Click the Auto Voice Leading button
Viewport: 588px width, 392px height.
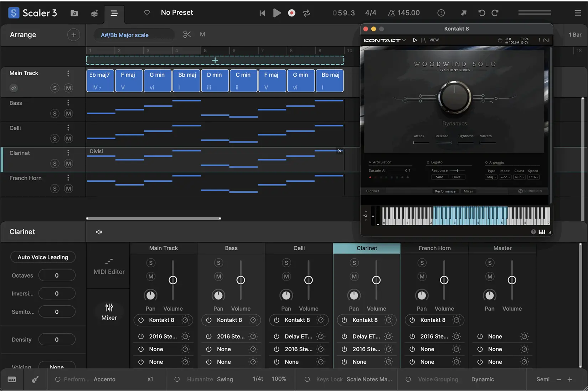42,257
